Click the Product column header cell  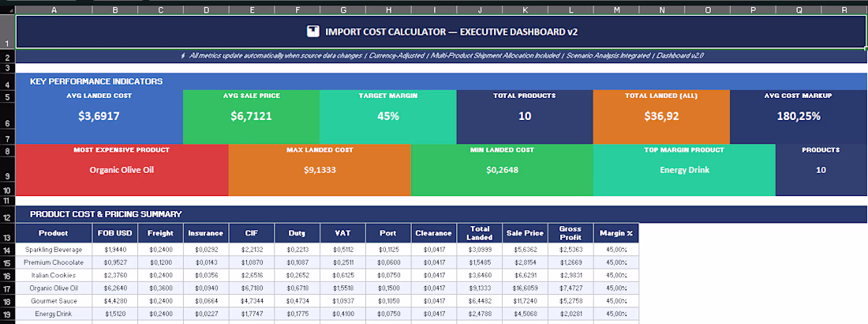click(54, 233)
